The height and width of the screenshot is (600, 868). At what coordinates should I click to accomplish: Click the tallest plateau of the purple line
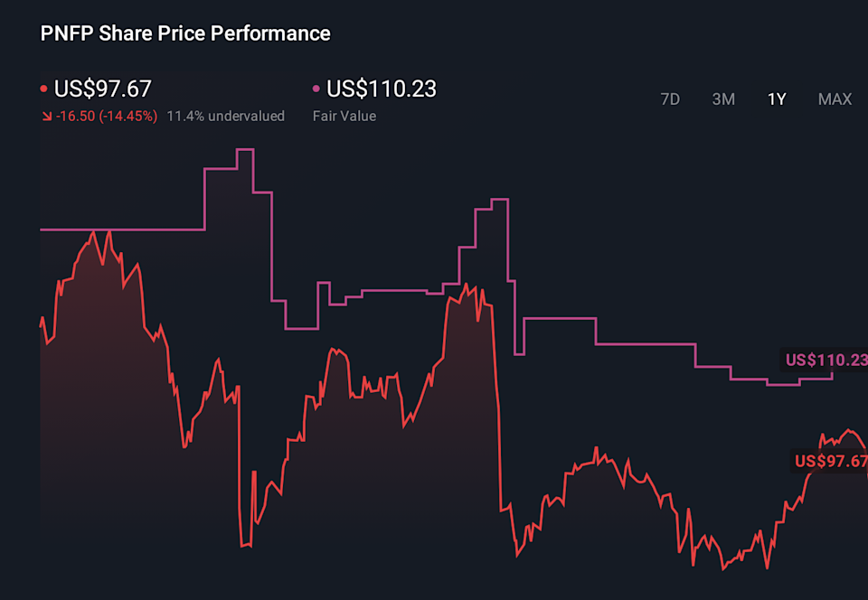click(244, 149)
